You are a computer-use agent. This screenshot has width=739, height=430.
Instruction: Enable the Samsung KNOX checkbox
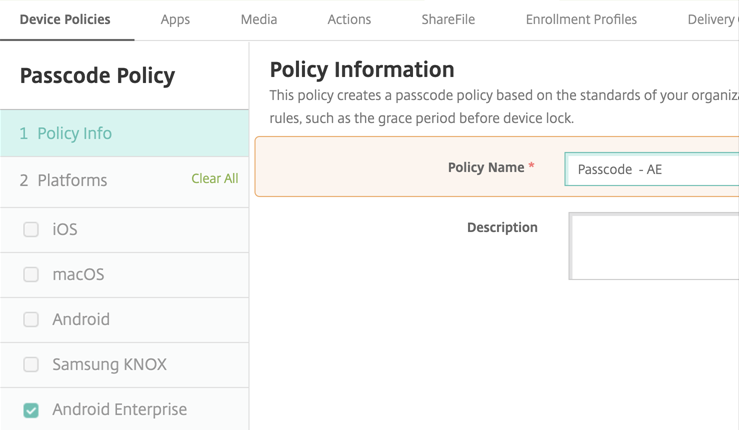pyautogui.click(x=31, y=365)
